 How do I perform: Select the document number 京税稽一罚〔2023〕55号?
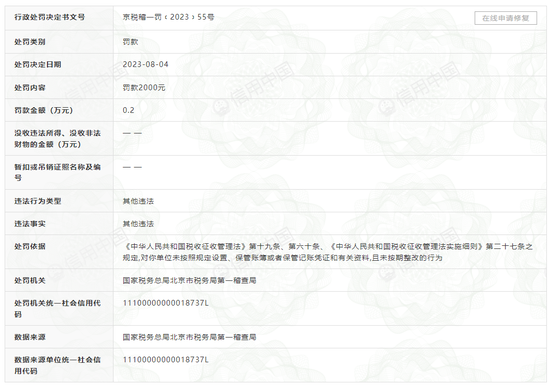pos(168,17)
